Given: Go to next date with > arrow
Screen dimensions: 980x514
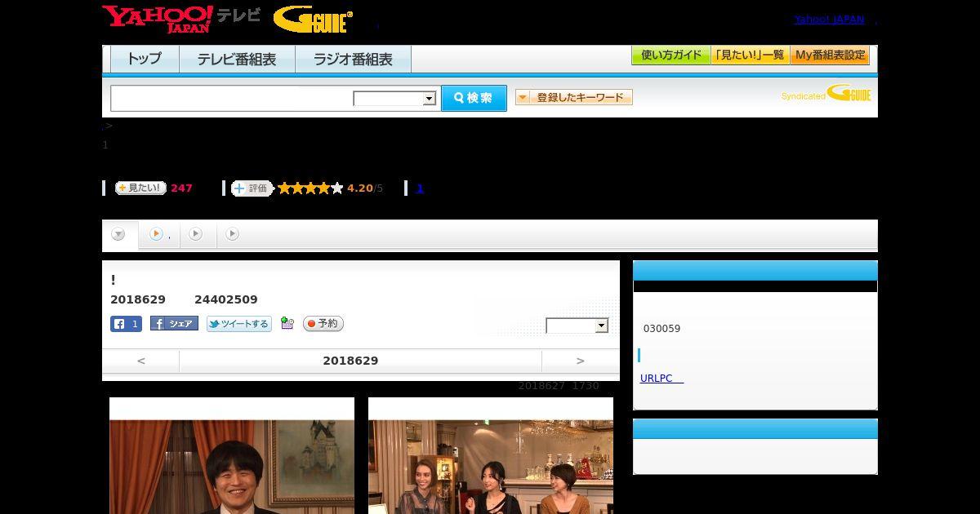Looking at the screenshot, I should coord(581,361).
